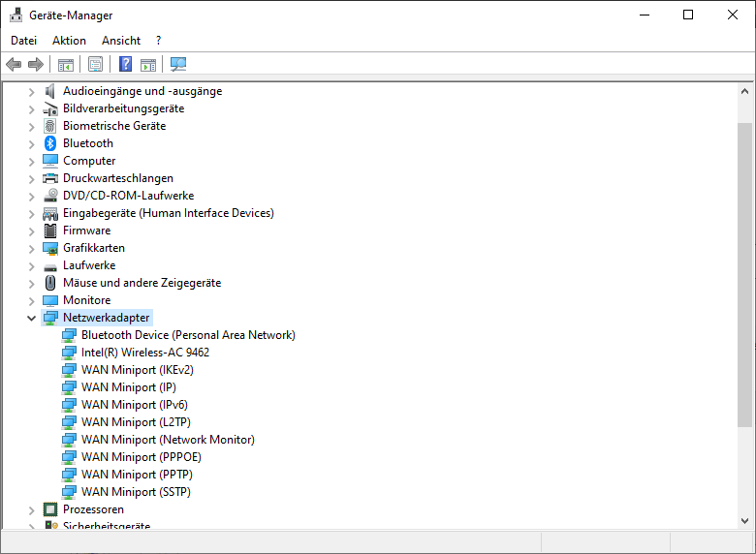Expand the Audioeingänge und -ausgänge node

click(x=31, y=92)
